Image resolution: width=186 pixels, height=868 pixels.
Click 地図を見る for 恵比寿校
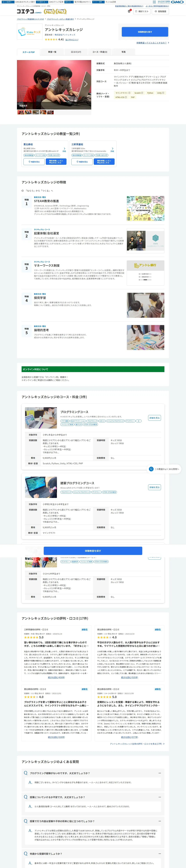click(x=34, y=162)
